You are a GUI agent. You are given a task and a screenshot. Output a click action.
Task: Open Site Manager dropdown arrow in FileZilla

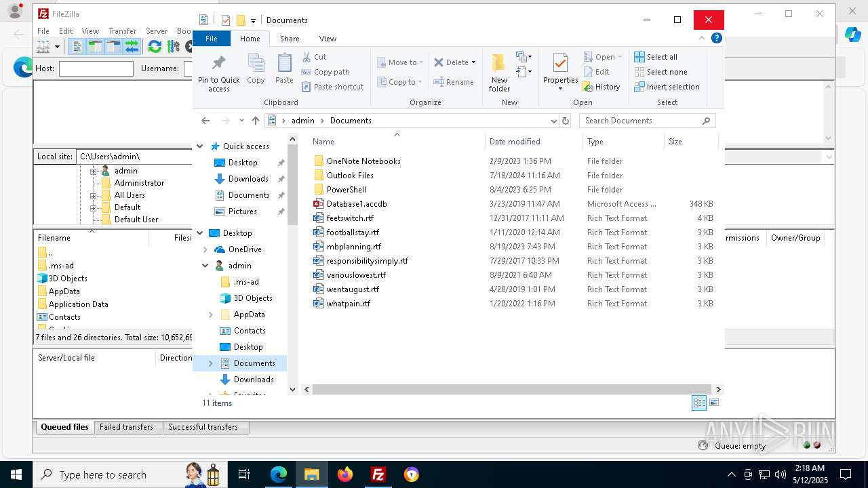pyautogui.click(x=57, y=47)
